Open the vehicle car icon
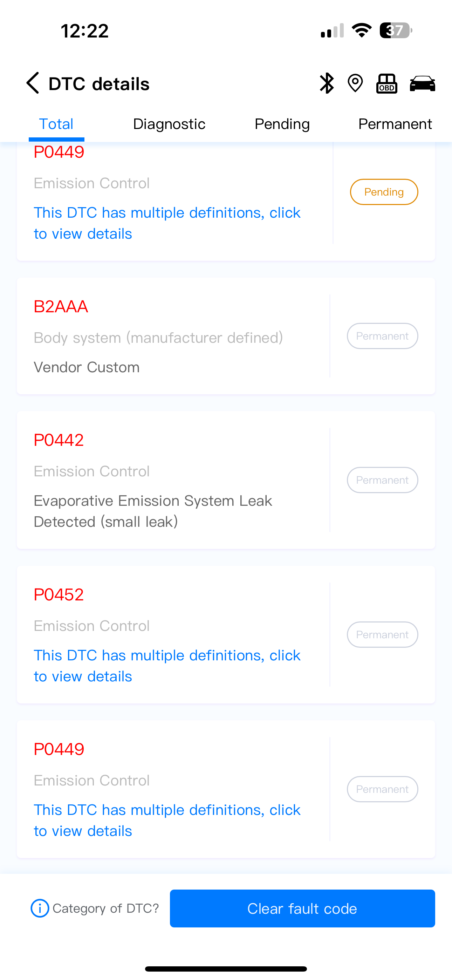 [422, 83]
